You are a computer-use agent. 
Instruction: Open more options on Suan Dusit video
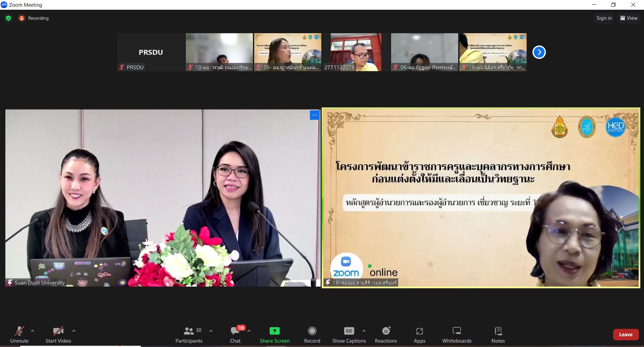click(314, 115)
